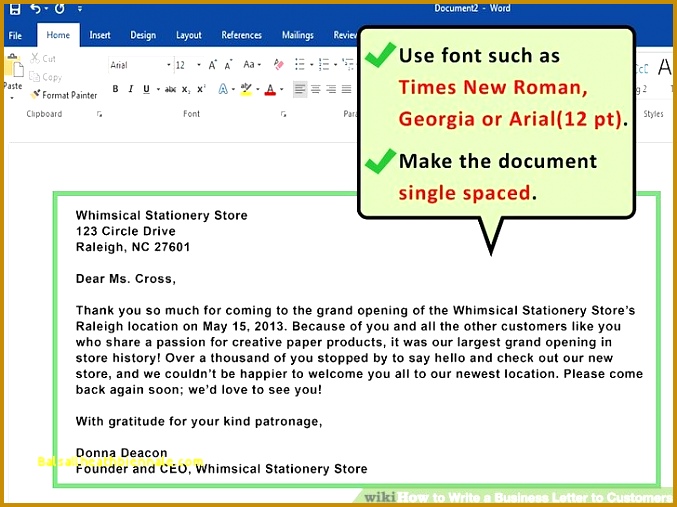This screenshot has height=507, width=677.
Task: Click the Paste clipboard icon
Action: tap(14, 67)
